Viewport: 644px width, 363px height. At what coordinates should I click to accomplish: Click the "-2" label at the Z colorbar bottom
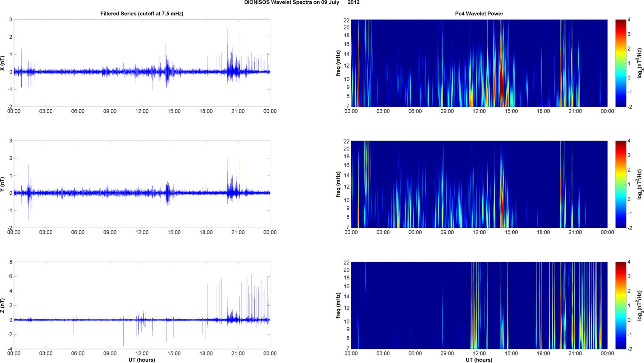coord(630,349)
